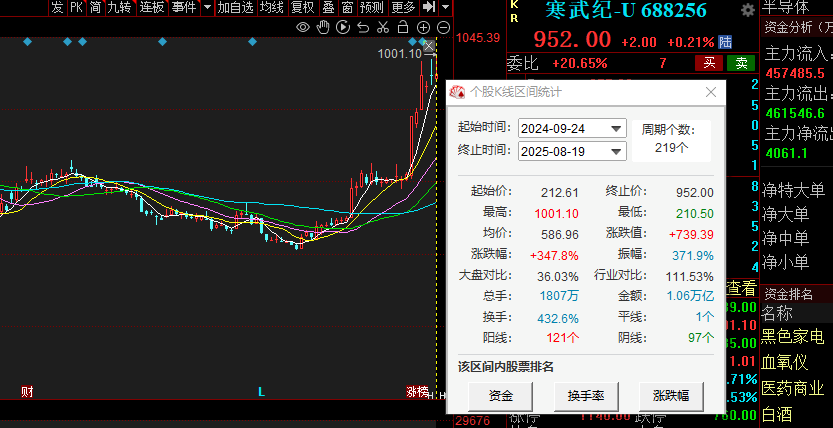
Task: Click the 涨跌幅 value +347.8% in dialog
Action: 554,255
